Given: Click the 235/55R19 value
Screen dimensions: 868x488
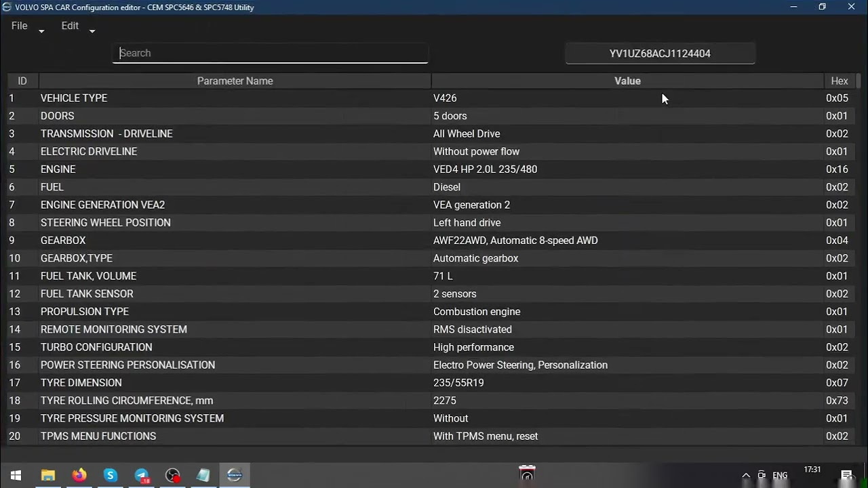Looking at the screenshot, I should click(x=458, y=383).
